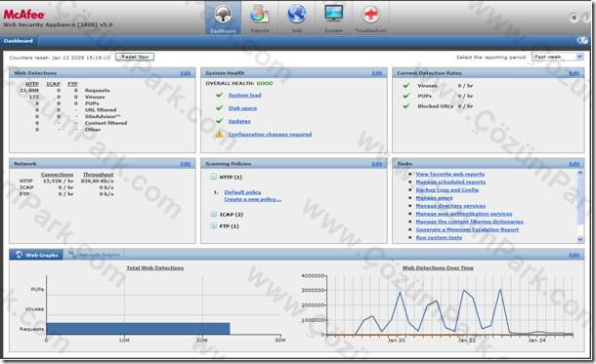The image size is (596, 364).
Task: Edit the System Health panel
Action: click(x=377, y=73)
